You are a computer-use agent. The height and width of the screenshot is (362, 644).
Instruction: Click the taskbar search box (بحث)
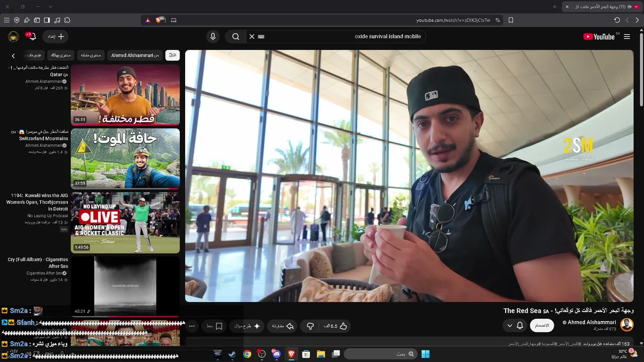click(x=380, y=354)
